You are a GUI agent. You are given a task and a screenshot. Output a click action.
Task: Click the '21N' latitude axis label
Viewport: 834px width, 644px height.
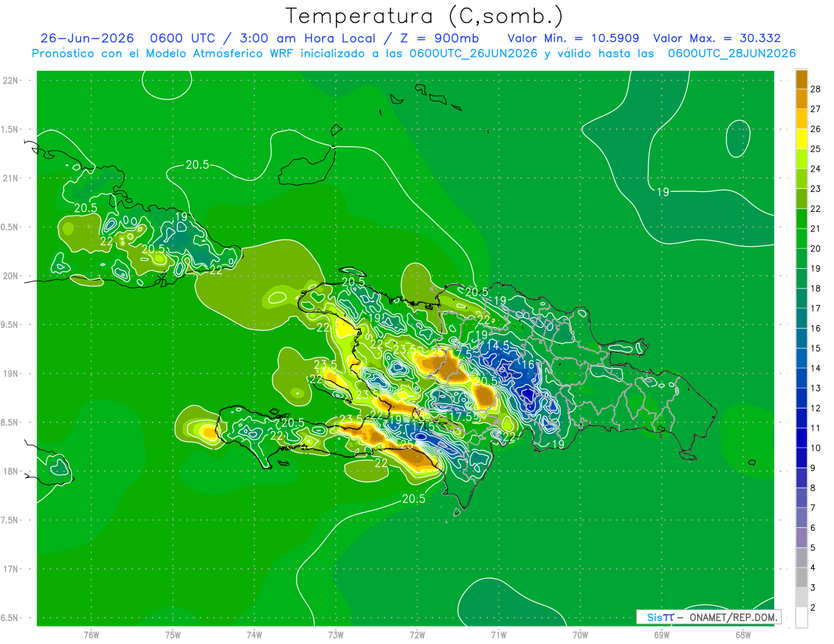point(10,178)
